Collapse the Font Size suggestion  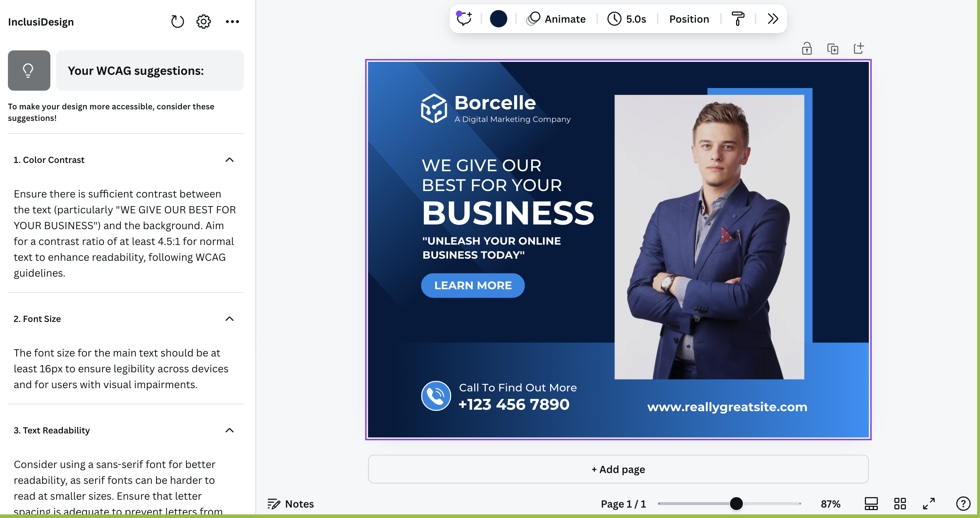click(230, 319)
